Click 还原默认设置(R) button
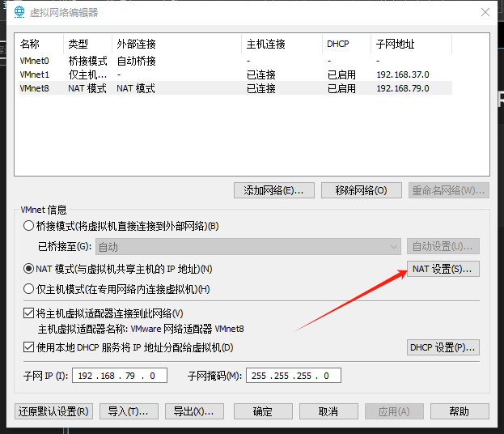 (x=53, y=411)
